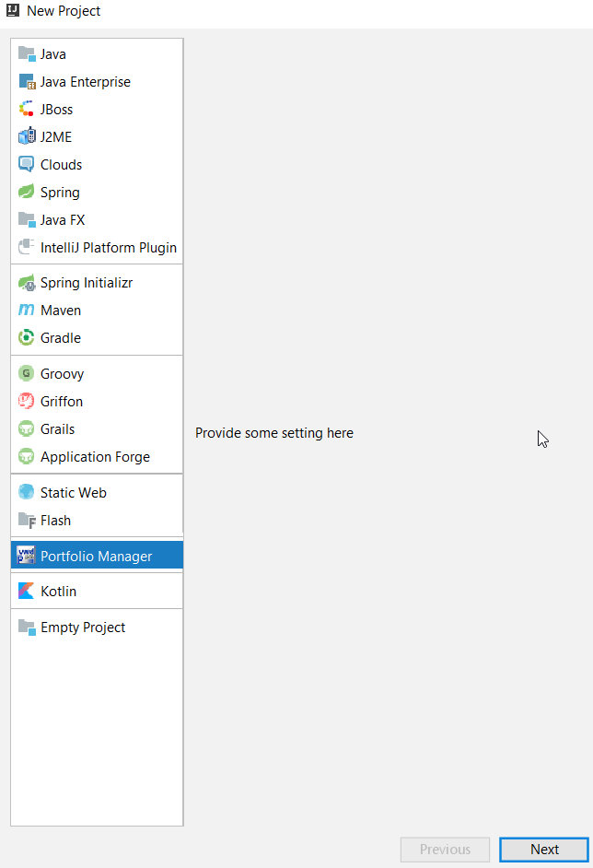Screen dimensions: 593x868
Task: Click the JBoss colorful dots icon
Action: [x=27, y=109]
